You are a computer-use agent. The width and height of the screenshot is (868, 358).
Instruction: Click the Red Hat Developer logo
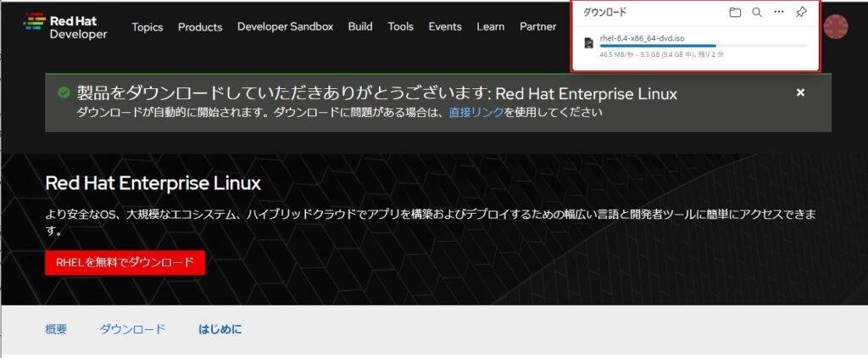(65, 26)
